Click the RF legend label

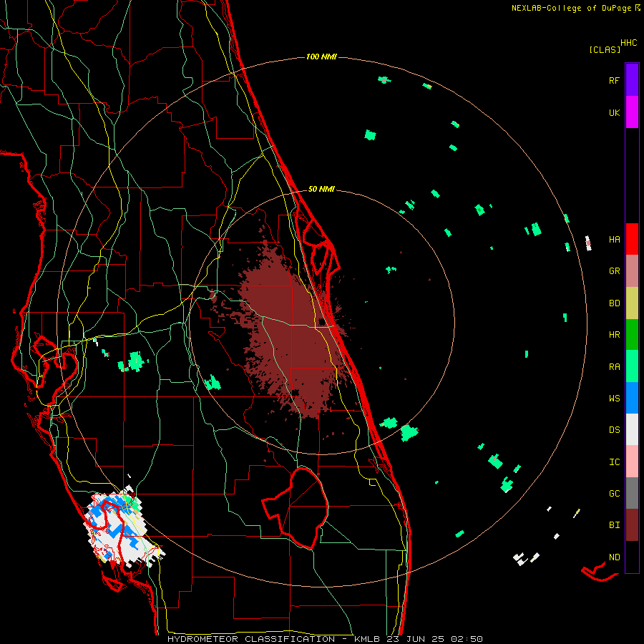point(614,80)
